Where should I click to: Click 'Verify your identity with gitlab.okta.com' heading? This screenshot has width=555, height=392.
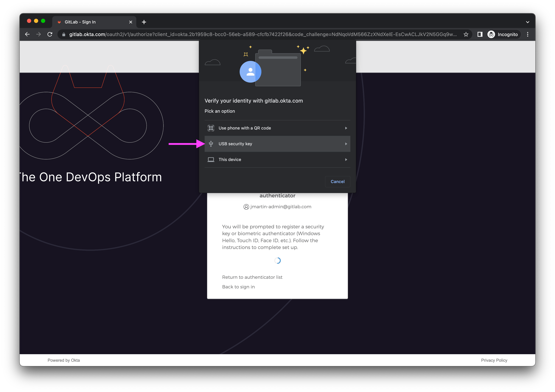tap(253, 101)
